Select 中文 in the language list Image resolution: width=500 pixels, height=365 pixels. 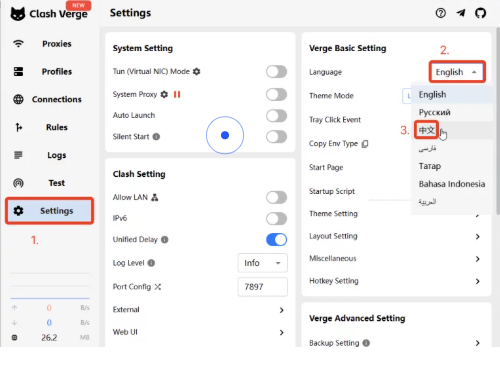[452, 130]
